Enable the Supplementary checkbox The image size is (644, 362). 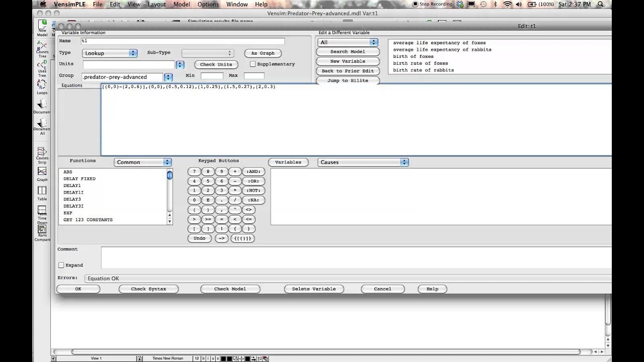(253, 64)
